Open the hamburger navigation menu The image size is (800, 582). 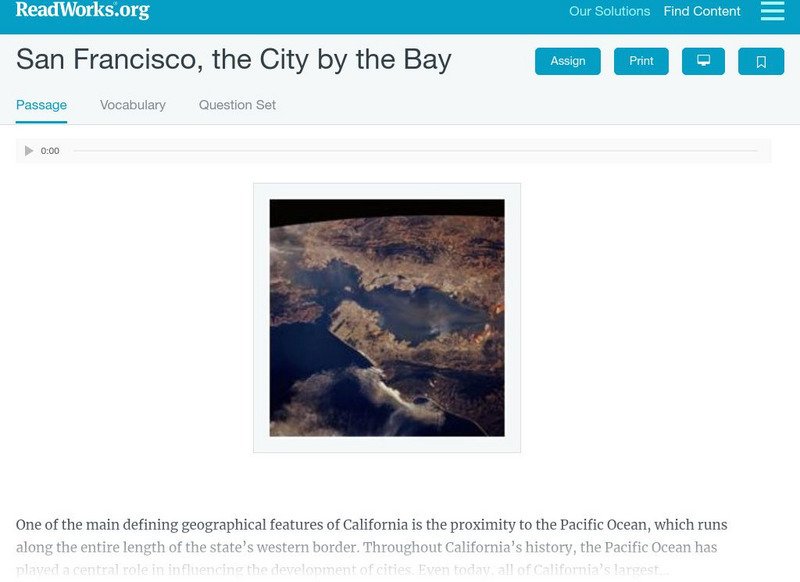[x=772, y=11]
